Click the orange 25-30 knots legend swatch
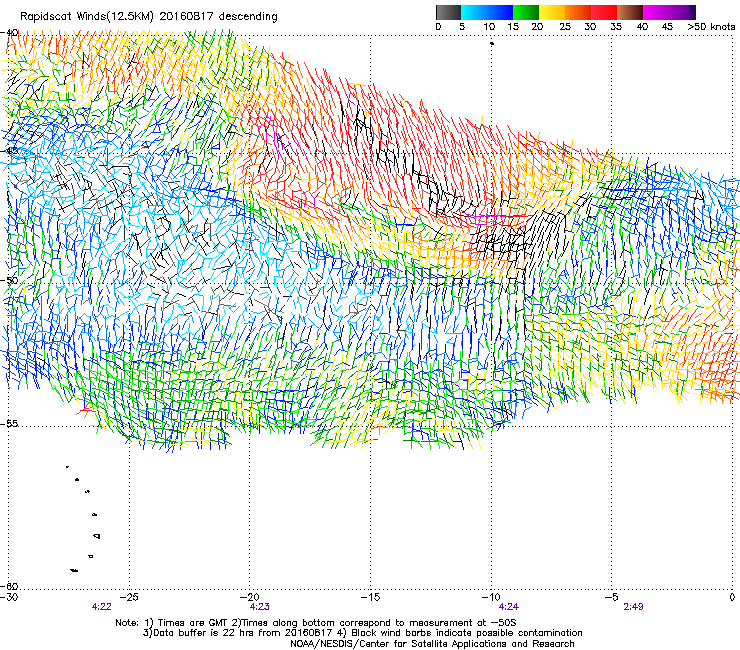Screen dimensions: 740x650 point(578,12)
